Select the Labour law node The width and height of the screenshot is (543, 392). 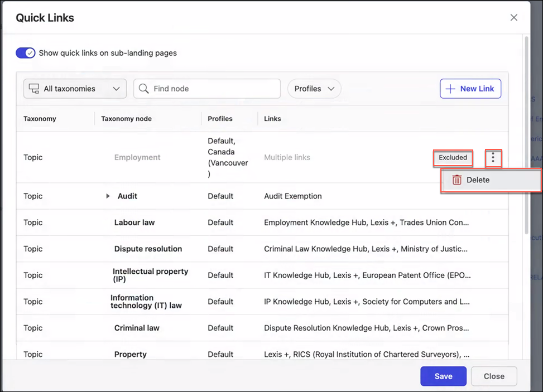pyautogui.click(x=134, y=222)
